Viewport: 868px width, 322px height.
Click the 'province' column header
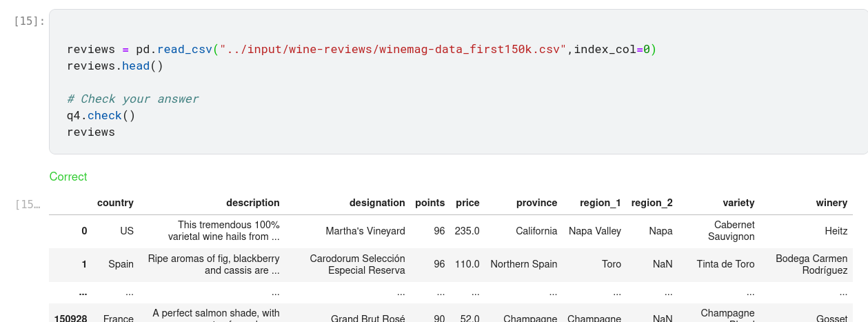pos(536,203)
